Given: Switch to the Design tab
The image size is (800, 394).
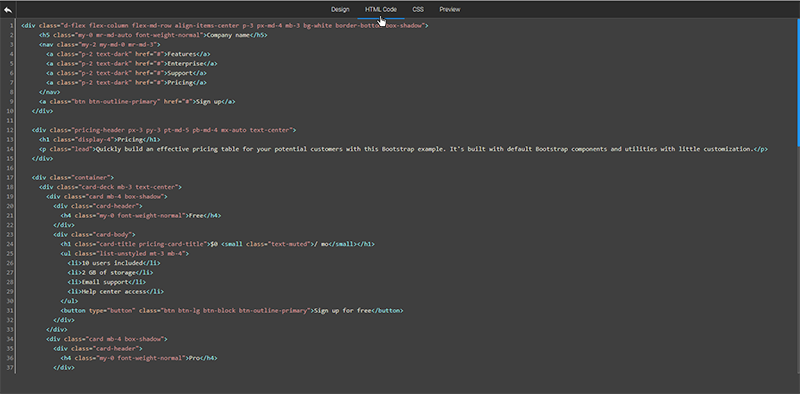Looking at the screenshot, I should [340, 9].
